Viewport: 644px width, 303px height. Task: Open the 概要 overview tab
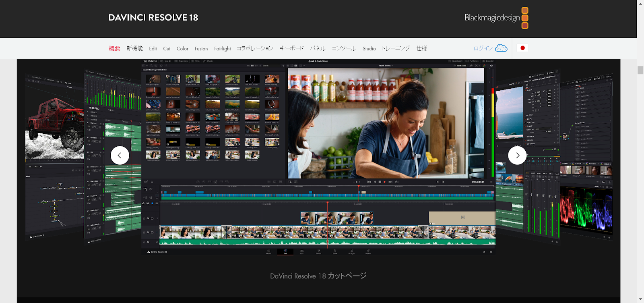114,48
